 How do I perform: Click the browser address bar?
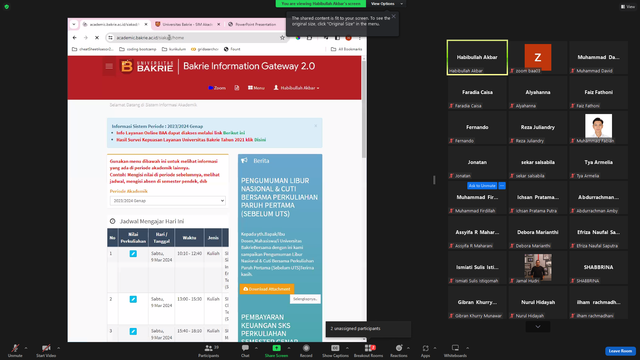tap(196, 38)
